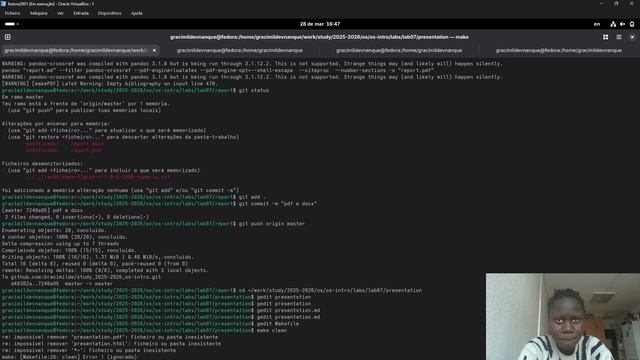The width and height of the screenshot is (640, 360).
Task: Click '2 files changed' summary line
Action: click(77, 217)
